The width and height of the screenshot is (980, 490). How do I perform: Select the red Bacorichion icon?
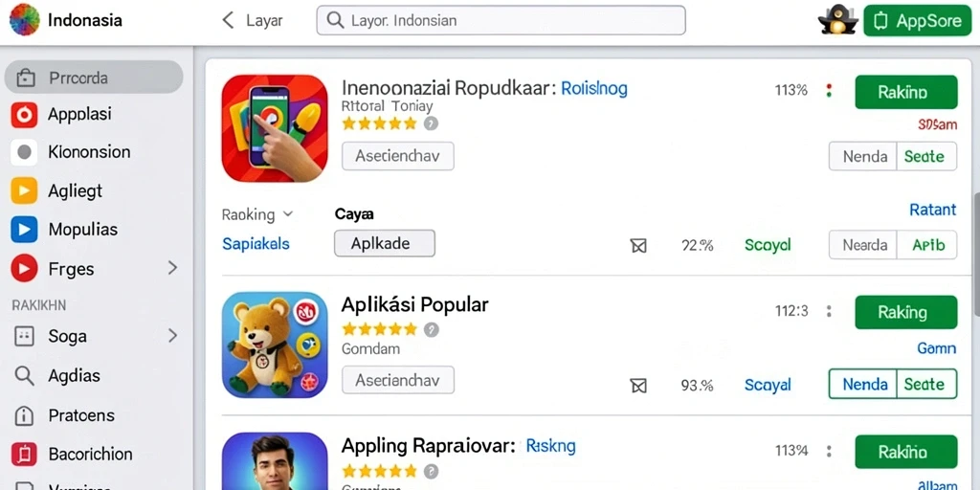coord(24,455)
